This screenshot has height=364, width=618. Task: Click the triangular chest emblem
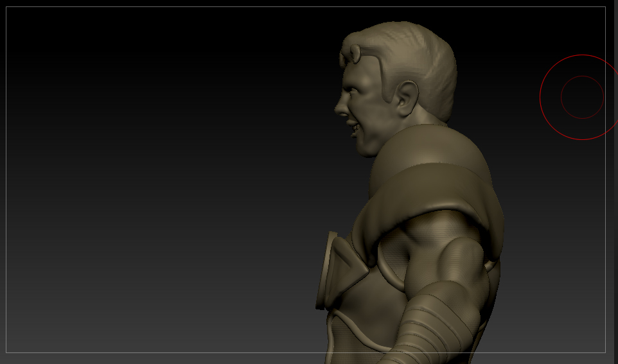coord(341,271)
